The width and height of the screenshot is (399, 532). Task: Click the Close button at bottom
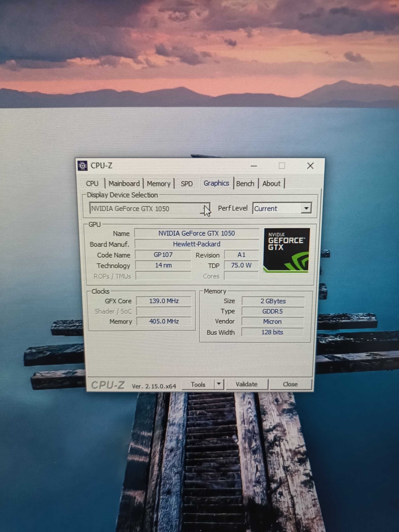click(x=290, y=384)
